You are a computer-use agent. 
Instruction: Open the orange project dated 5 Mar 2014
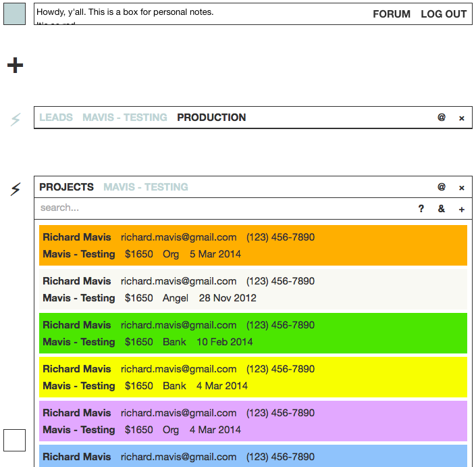[253, 245]
